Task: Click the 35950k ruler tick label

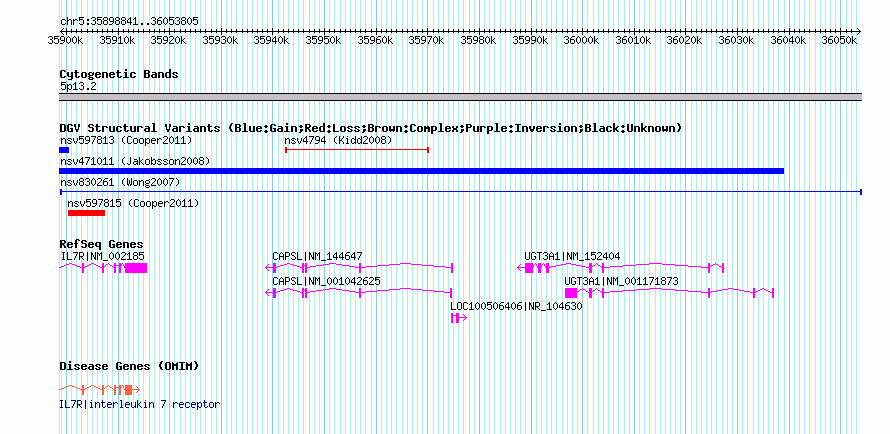Action: tap(323, 40)
